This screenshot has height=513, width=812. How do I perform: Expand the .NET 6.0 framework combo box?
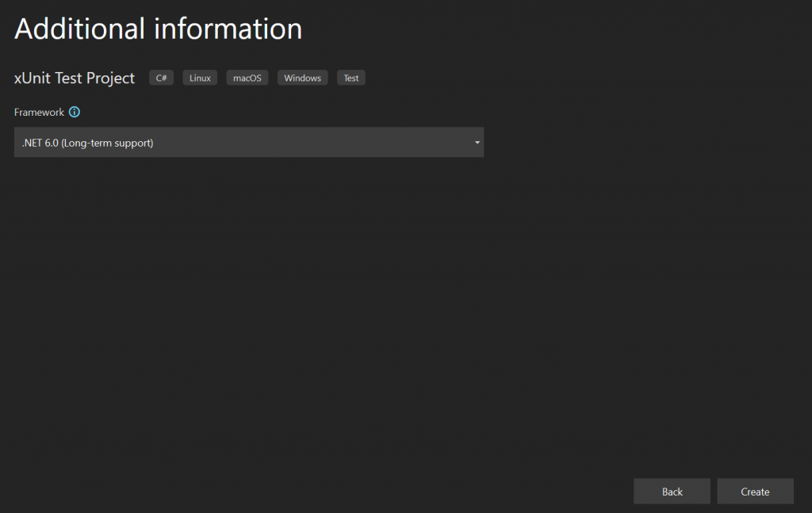coord(248,142)
